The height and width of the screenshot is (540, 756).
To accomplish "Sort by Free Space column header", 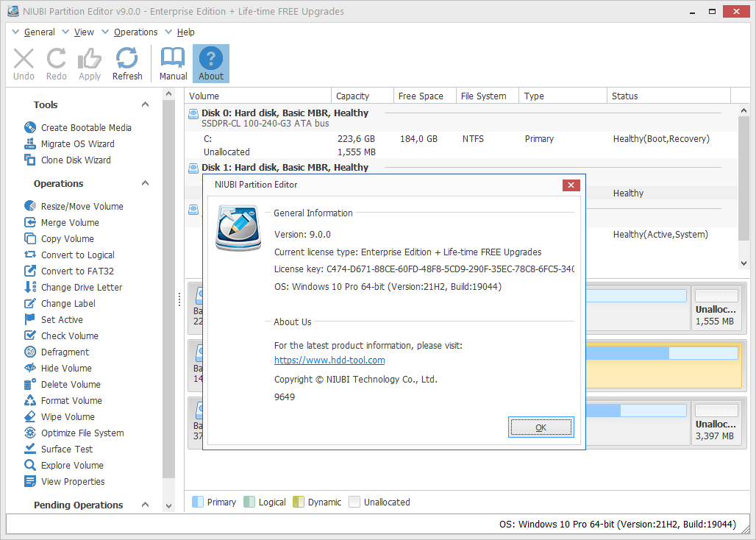I will point(425,96).
